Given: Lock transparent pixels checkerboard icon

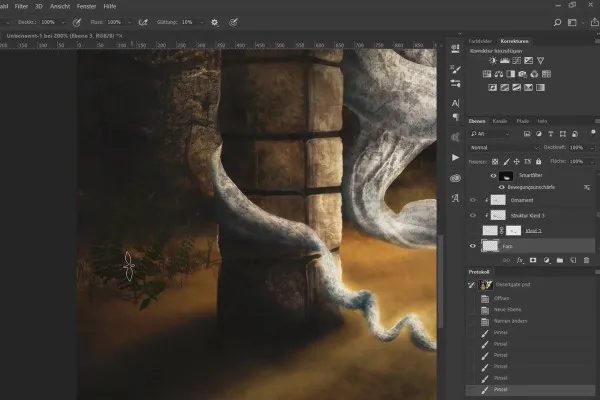Looking at the screenshot, I should (x=495, y=162).
